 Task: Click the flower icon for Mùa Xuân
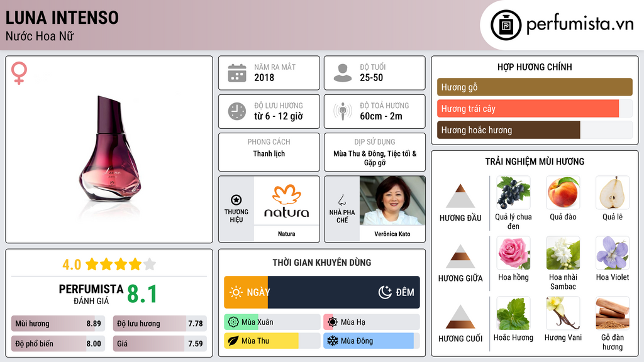[233, 322]
